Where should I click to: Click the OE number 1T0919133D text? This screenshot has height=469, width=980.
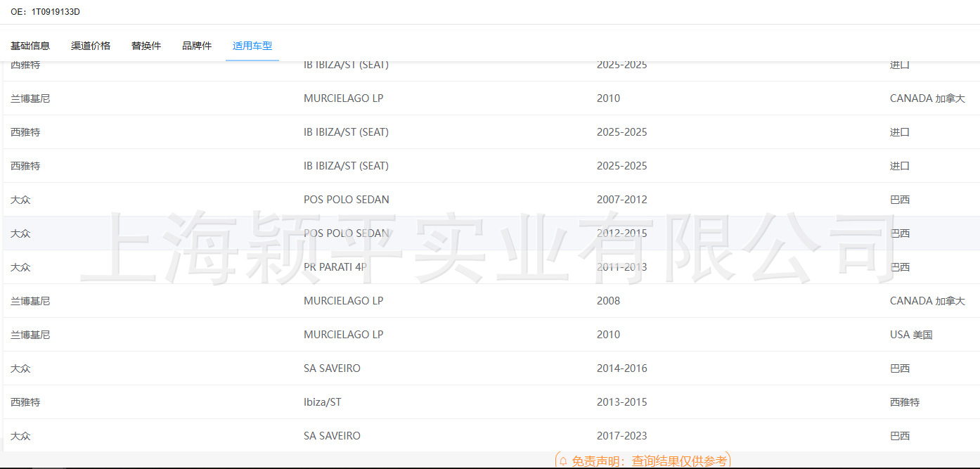click(x=56, y=12)
